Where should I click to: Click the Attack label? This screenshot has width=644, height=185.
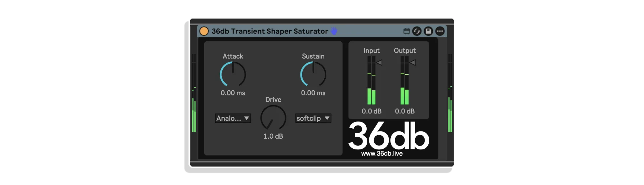[x=233, y=56]
